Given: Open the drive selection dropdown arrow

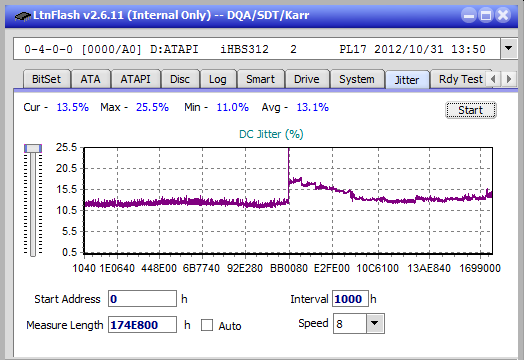Looking at the screenshot, I should (508, 48).
